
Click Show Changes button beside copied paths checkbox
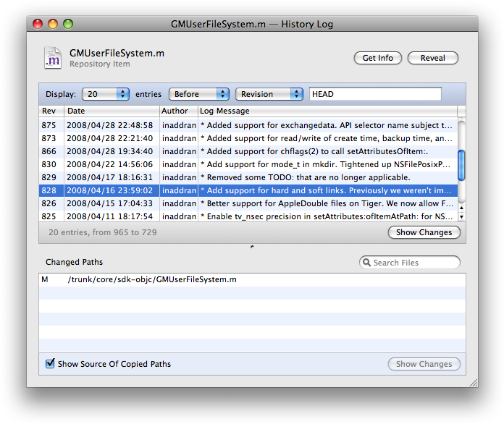[x=424, y=364]
